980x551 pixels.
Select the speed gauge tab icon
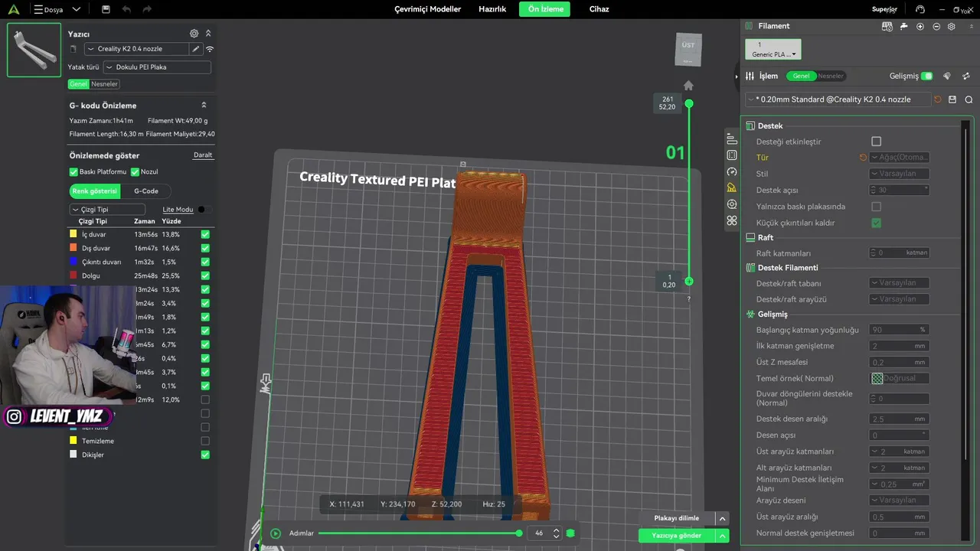click(x=732, y=172)
